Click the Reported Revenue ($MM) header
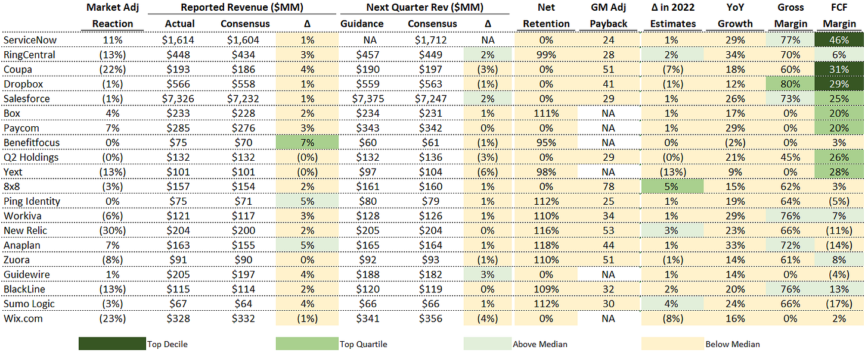The width and height of the screenshot is (868, 356). pos(241,7)
